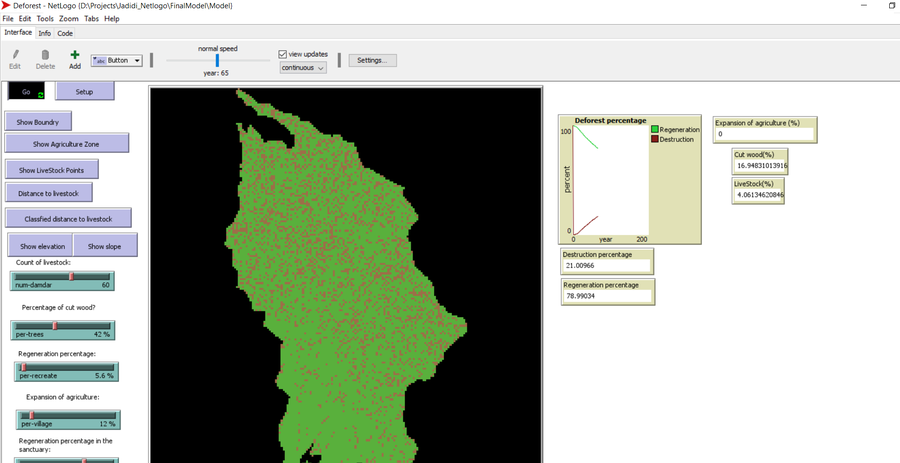The height and width of the screenshot is (463, 900).
Task: Click the Show Agriculture Zone button
Action: click(67, 144)
